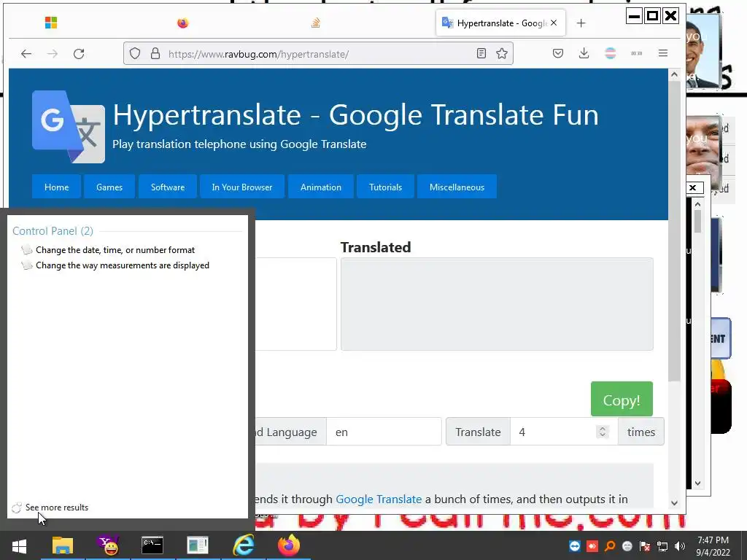
Task: Follow the Google Translate link
Action: [379, 499]
